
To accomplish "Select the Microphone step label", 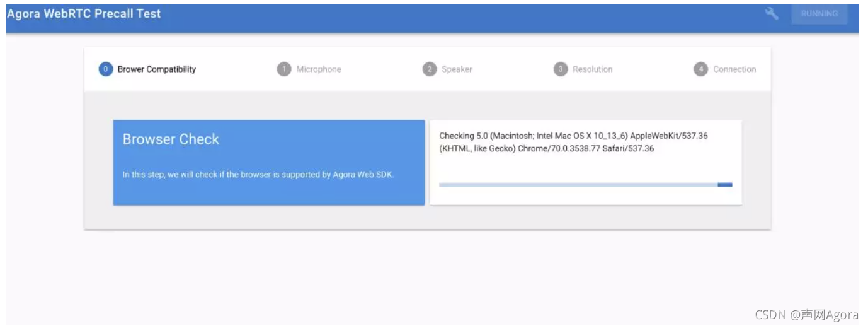I will 319,69.
